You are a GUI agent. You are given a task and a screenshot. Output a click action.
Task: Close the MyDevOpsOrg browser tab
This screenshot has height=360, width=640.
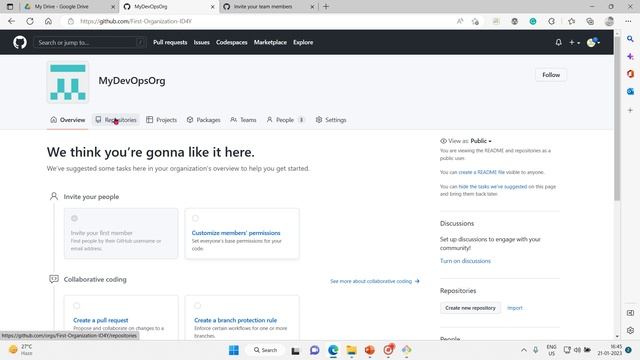point(212,7)
